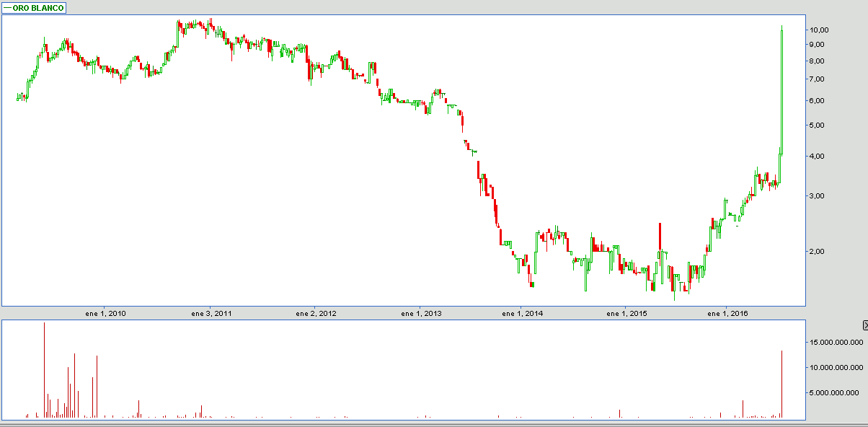
Task: Click the 6,00 price axis label
Action: [817, 100]
